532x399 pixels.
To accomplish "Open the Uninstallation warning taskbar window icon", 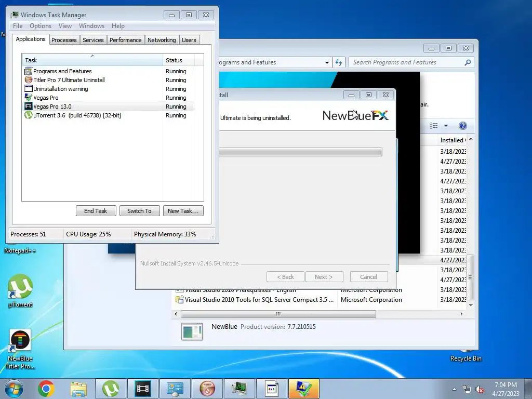I will click(271, 389).
